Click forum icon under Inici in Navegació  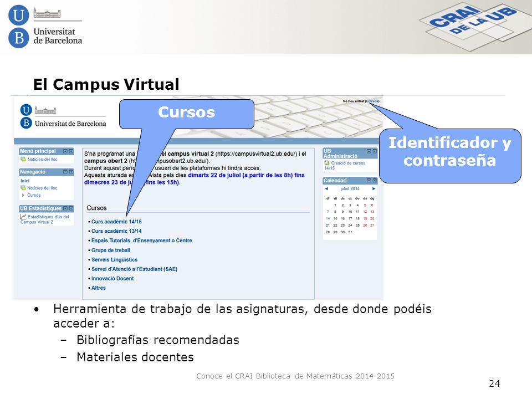tap(23, 188)
